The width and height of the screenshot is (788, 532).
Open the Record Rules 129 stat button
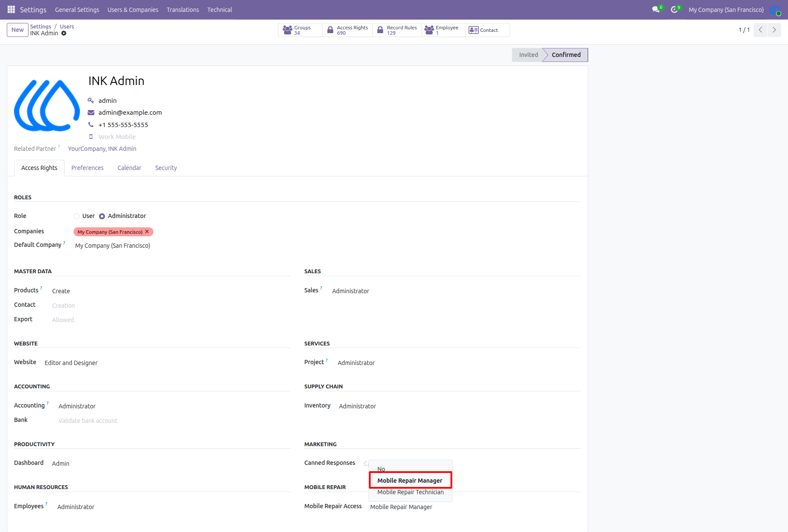tap(397, 30)
